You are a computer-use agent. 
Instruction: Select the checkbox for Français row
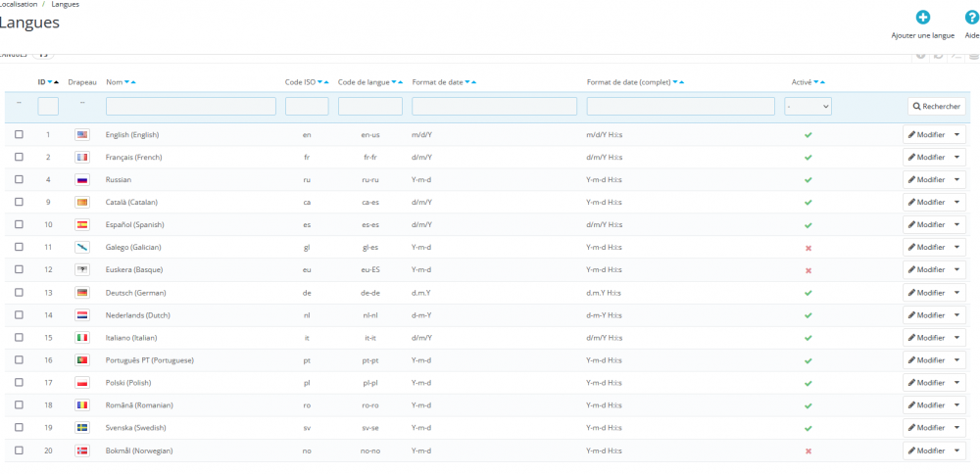coord(19,157)
